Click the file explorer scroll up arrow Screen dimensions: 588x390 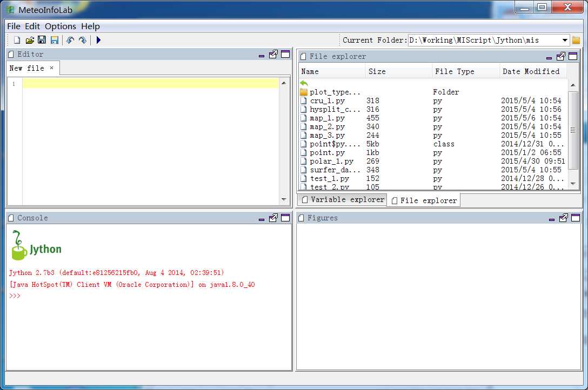click(573, 85)
